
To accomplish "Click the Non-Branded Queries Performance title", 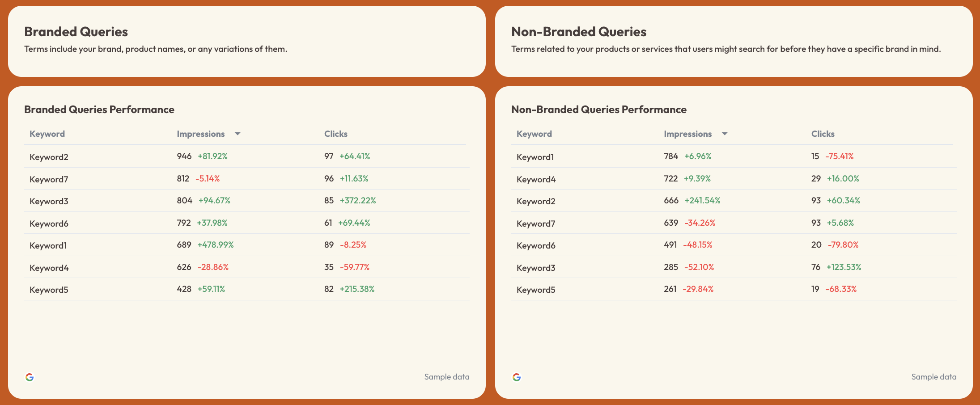I will (599, 110).
